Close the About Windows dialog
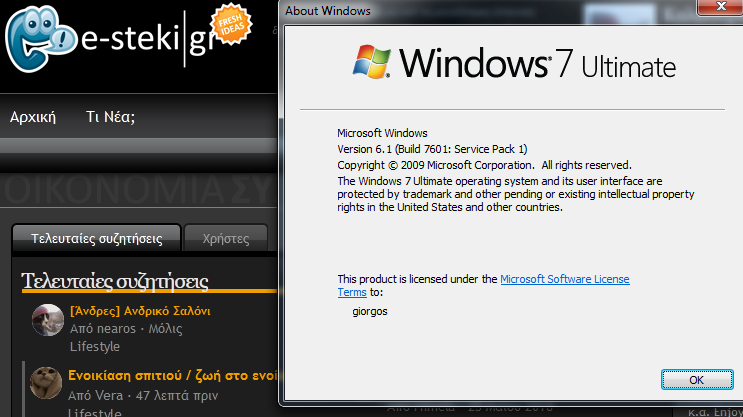Screen dimensions: 743x417 pyautogui.click(x=721, y=7)
